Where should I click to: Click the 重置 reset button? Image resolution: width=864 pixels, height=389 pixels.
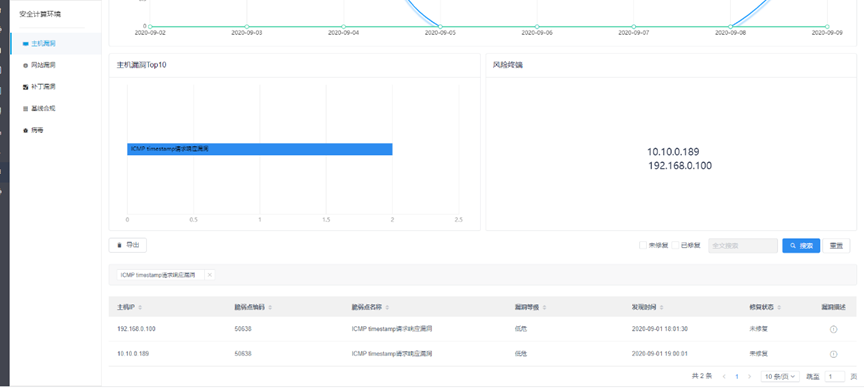click(x=836, y=246)
